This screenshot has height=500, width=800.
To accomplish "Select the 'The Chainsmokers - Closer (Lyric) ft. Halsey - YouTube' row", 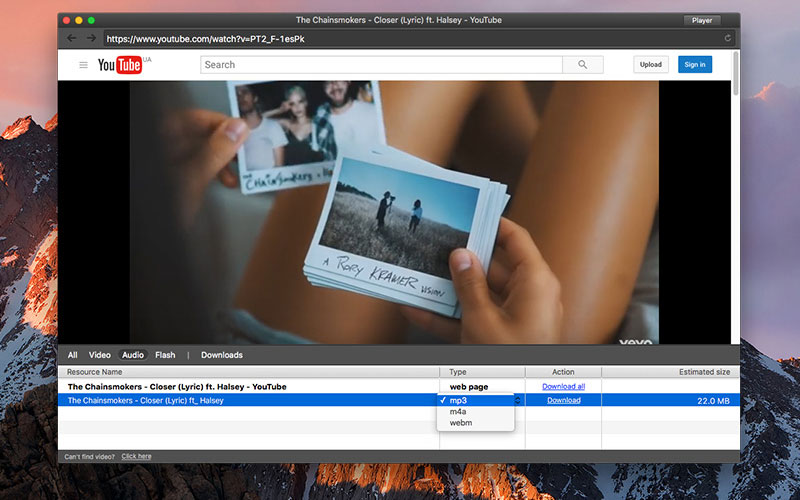I will (x=399, y=387).
